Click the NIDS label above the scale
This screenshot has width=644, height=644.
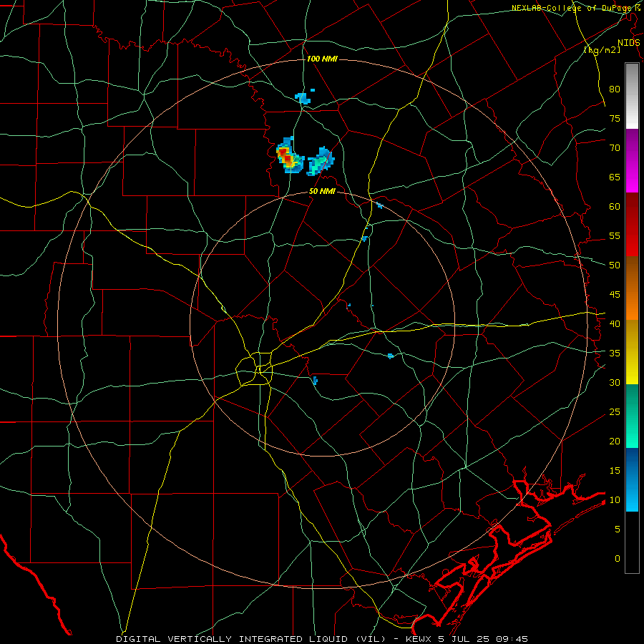click(x=628, y=43)
